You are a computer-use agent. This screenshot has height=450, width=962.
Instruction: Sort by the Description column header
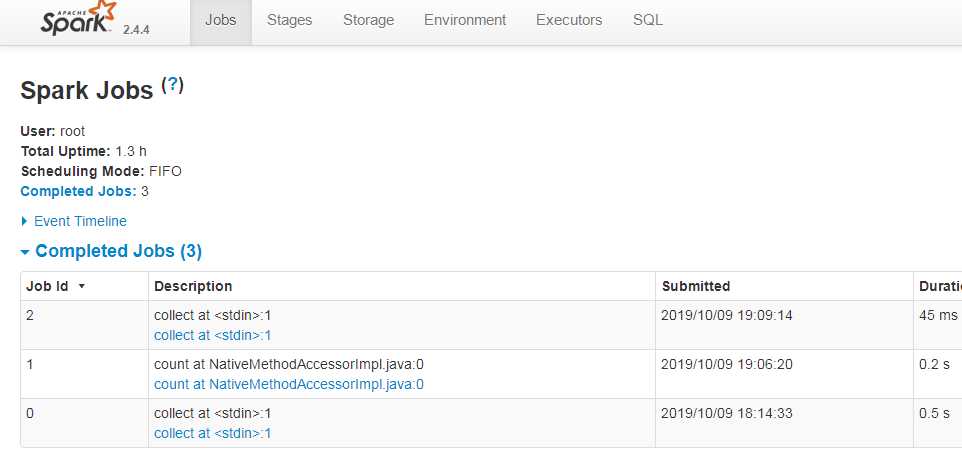coord(193,286)
